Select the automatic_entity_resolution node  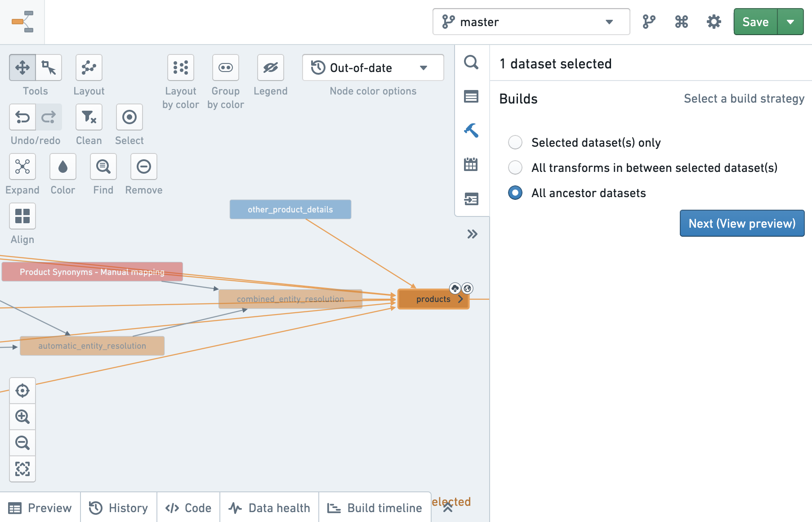tap(92, 346)
